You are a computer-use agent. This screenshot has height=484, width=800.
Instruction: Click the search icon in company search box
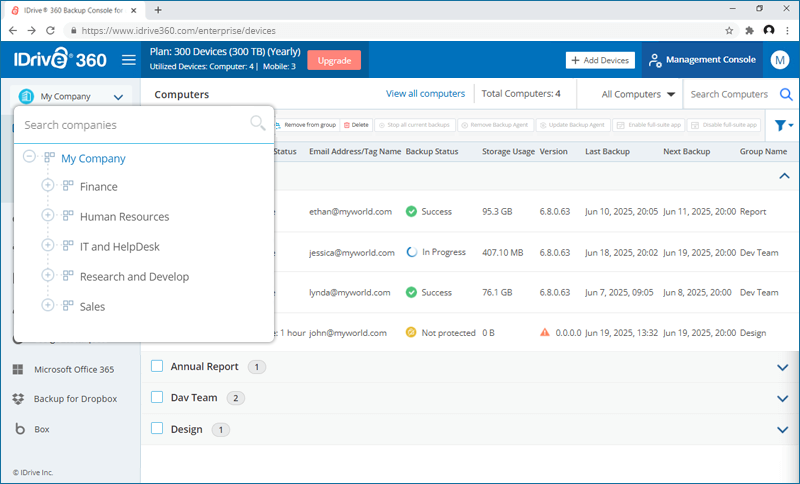click(x=257, y=124)
